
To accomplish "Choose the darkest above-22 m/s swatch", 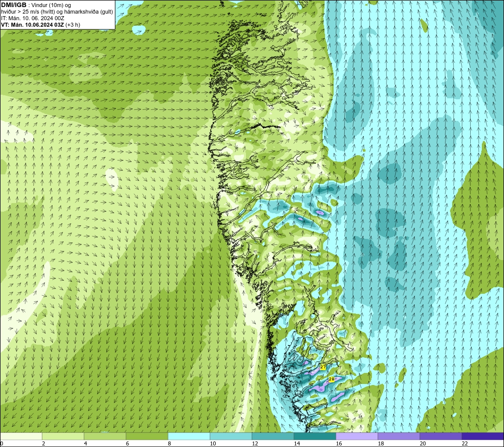I will [483, 436].
